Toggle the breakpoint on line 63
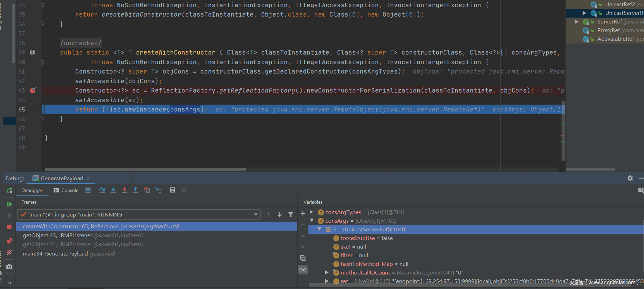 click(x=33, y=90)
